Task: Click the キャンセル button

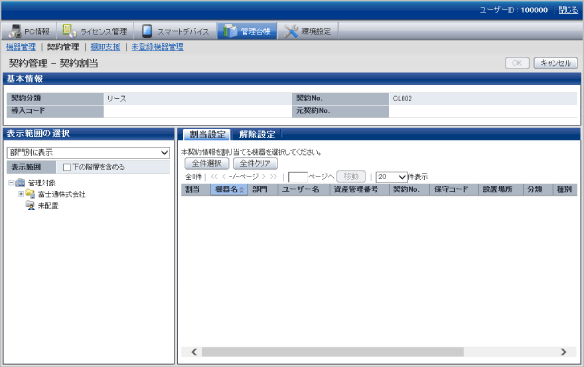Action: tap(556, 63)
